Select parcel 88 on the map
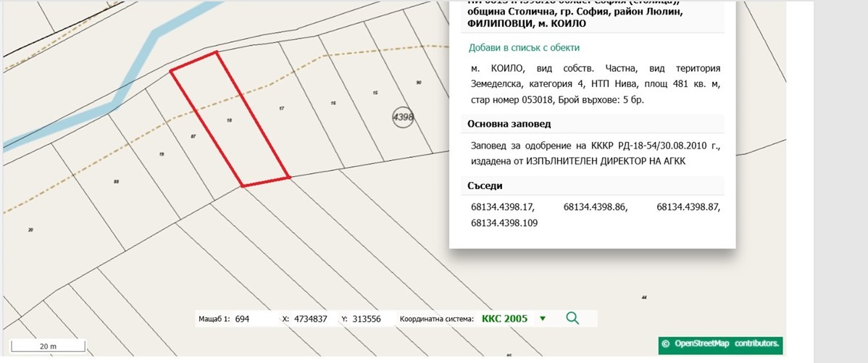Screen dimensions: 868x363 click(x=116, y=181)
